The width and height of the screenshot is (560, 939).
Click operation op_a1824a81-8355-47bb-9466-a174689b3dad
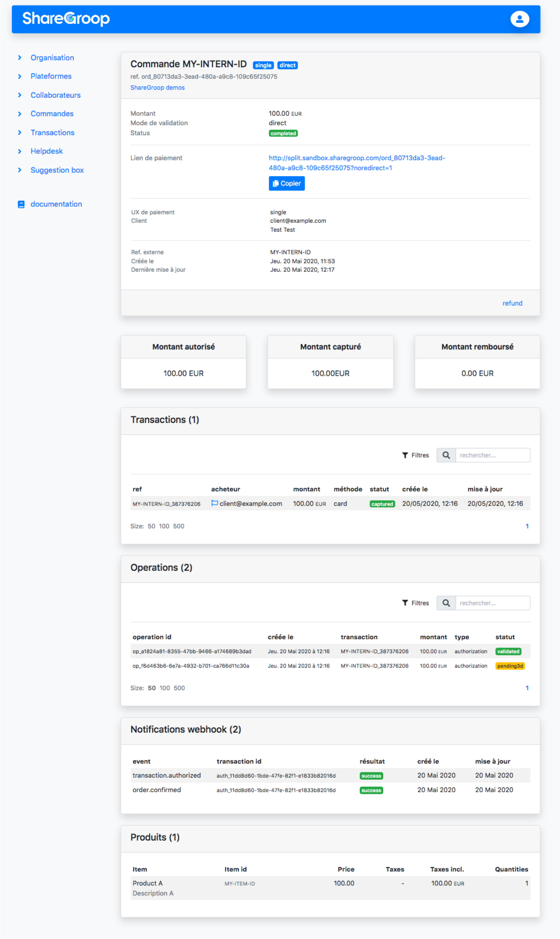[192, 651]
